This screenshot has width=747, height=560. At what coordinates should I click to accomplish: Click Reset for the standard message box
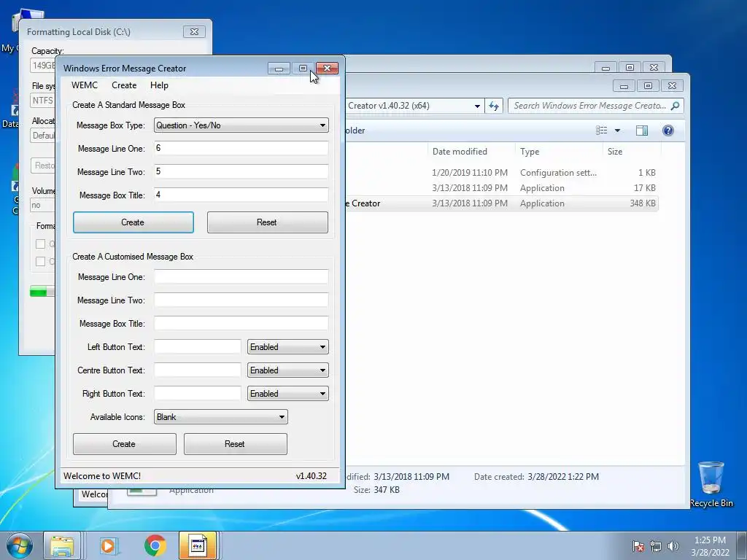[267, 222]
